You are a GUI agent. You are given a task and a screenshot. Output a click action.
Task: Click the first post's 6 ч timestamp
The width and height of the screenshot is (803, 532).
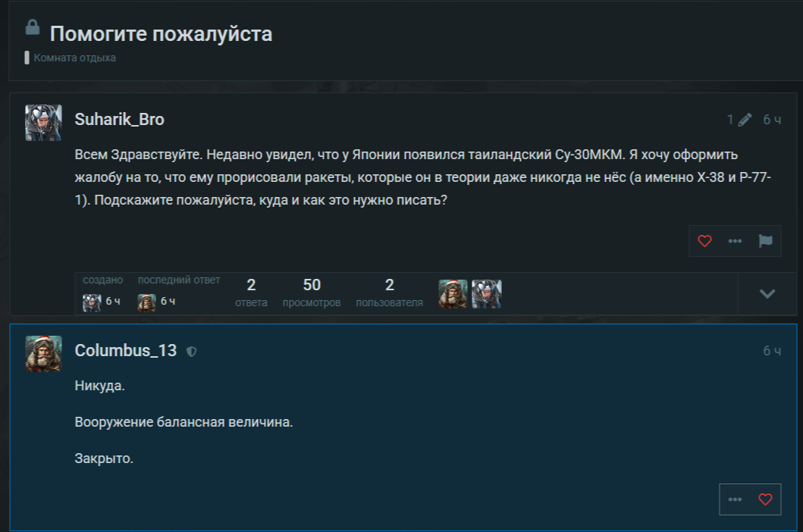[772, 120]
